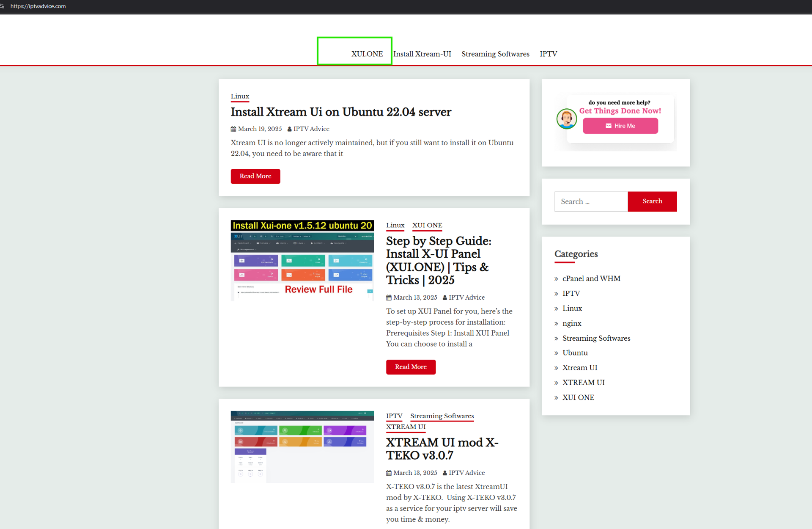
Task: Focus the Search input field
Action: click(591, 201)
